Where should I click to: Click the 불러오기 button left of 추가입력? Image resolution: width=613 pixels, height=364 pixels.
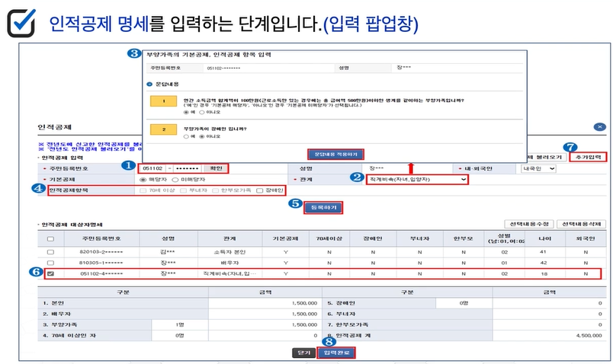tap(546, 157)
